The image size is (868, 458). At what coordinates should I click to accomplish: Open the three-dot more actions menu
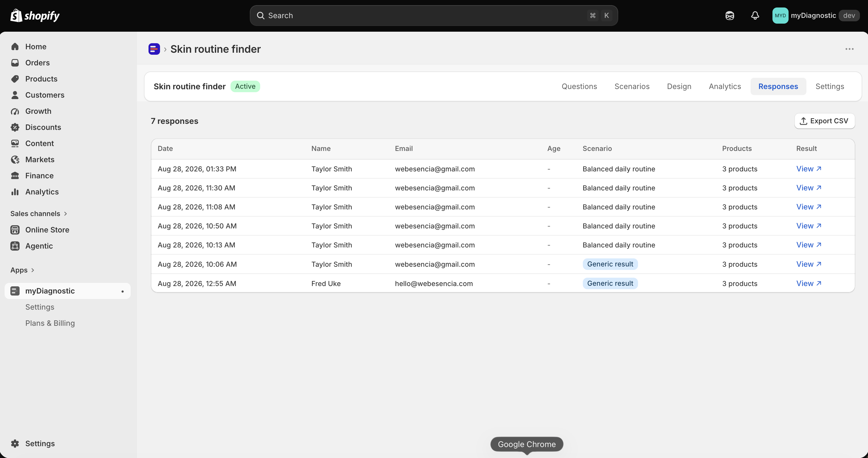[849, 49]
